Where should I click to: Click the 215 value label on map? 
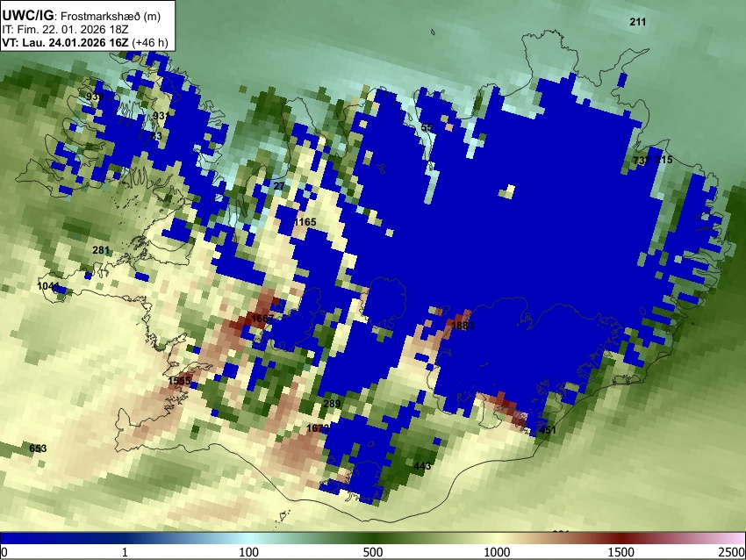(664, 160)
